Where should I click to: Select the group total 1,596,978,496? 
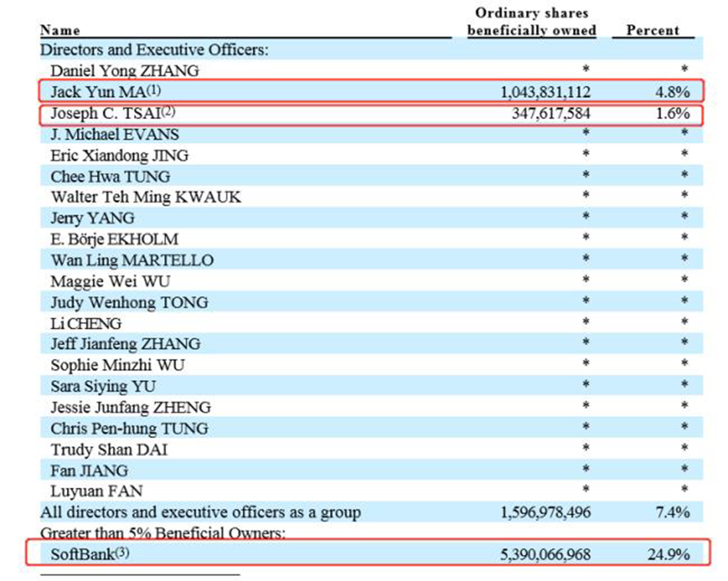[545, 512]
